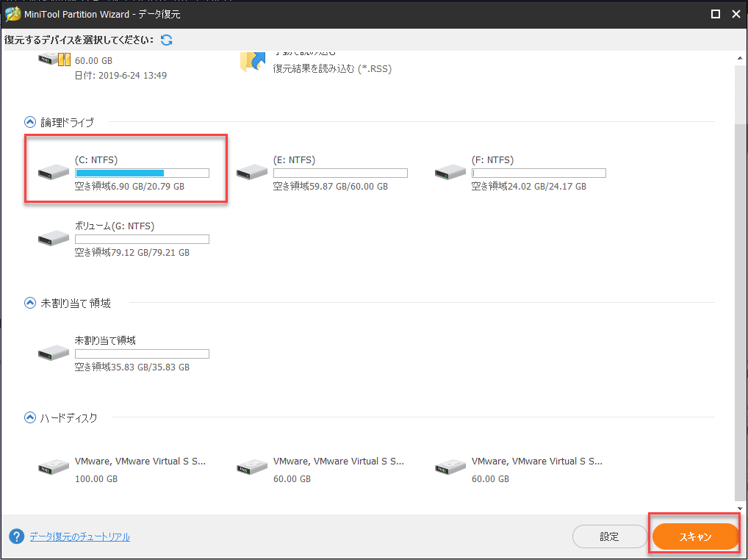Click the refresh devices icon

pyautogui.click(x=167, y=40)
